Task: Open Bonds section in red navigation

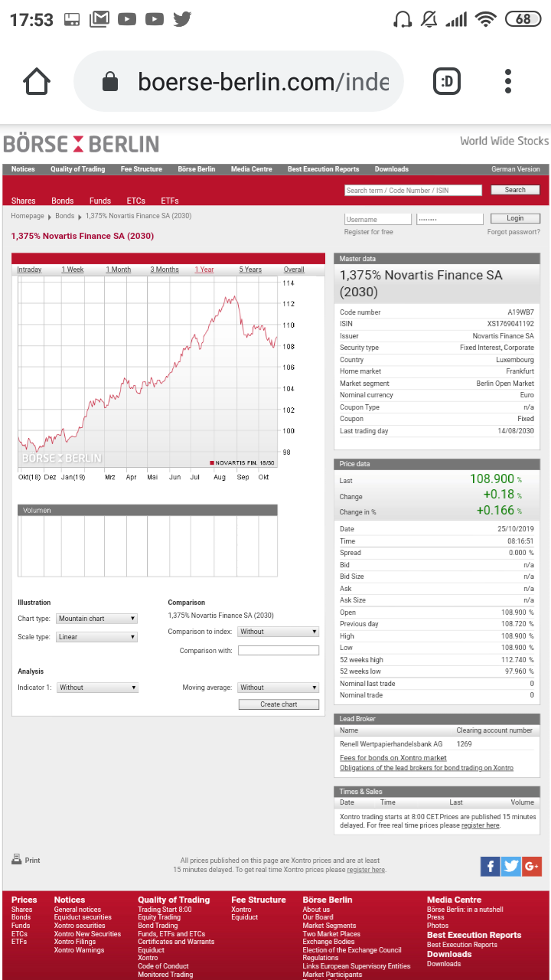Action: [63, 201]
